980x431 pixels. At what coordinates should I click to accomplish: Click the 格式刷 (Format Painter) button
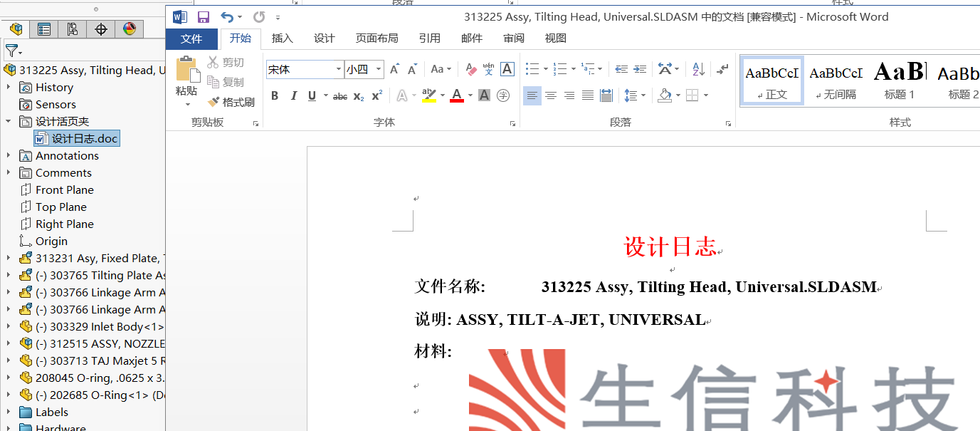(231, 103)
